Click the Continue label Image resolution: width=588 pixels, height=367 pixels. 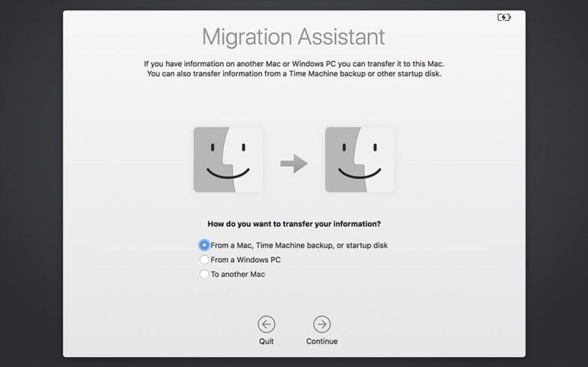tap(321, 341)
